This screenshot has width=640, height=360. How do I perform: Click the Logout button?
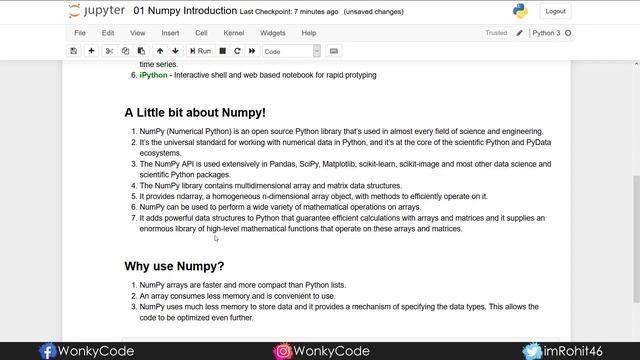[555, 11]
